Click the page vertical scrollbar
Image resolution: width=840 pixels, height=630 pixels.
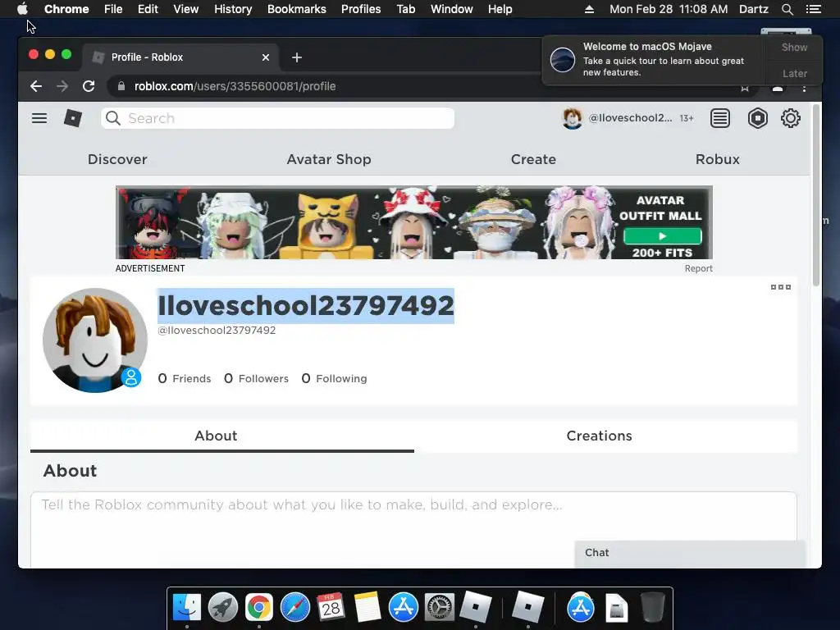point(816,195)
